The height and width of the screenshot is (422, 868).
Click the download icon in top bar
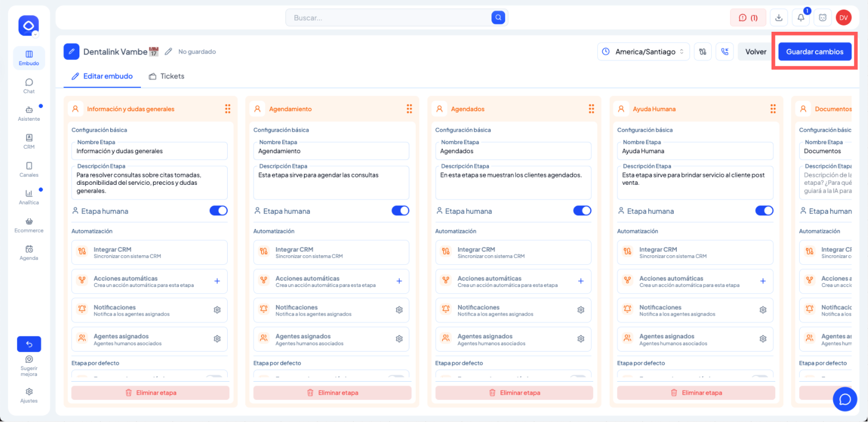(x=778, y=18)
